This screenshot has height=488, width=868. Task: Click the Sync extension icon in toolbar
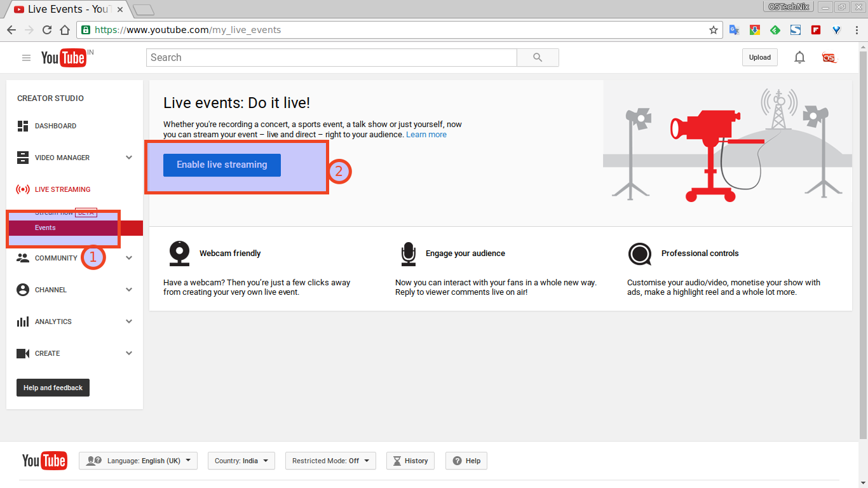(796, 30)
